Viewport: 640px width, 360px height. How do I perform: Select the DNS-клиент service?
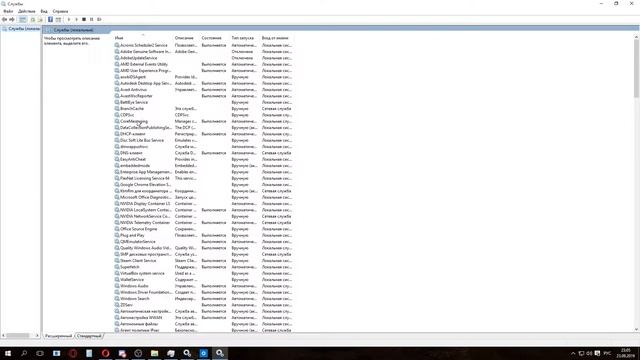pyautogui.click(x=203, y=153)
